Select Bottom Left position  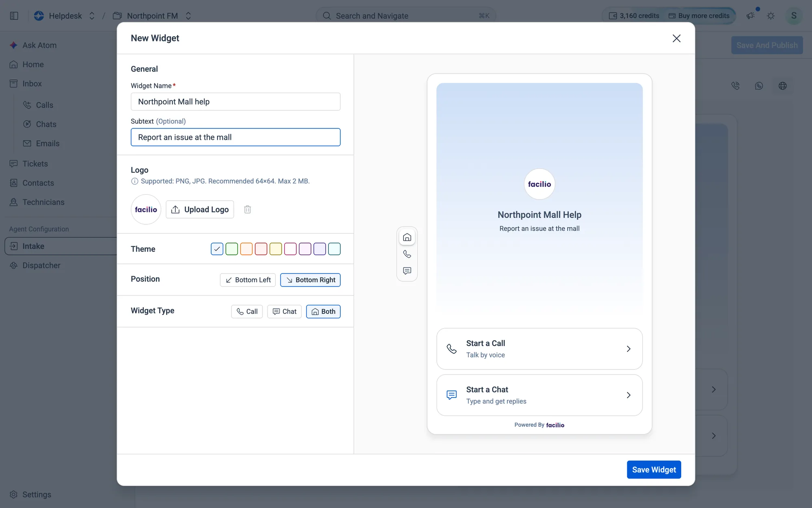coord(248,280)
